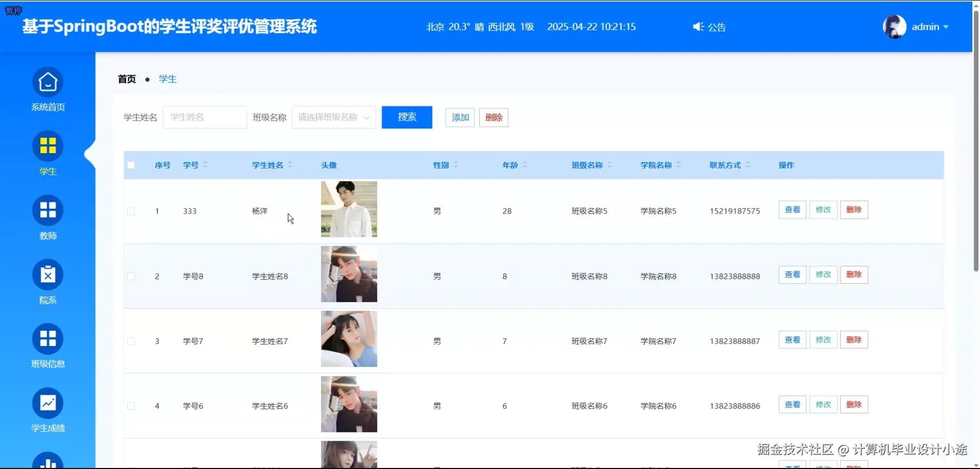The image size is (980, 469).
Task: Click the 学院名称8 cell
Action: 658,276
